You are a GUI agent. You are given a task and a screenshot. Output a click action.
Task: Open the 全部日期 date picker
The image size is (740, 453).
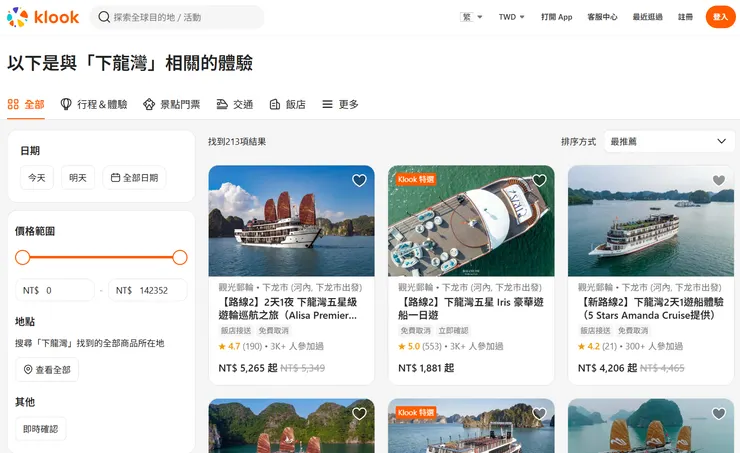tap(135, 178)
